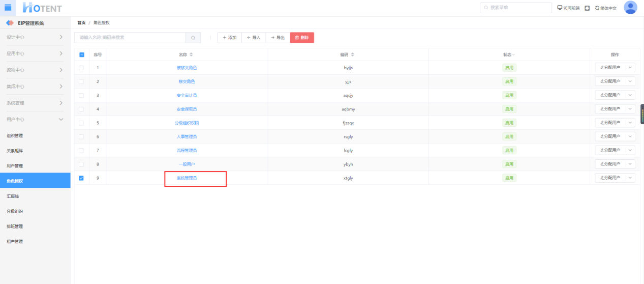644x284 pixels.
Task: Uncheck the row 9 系统管理员 checkbox
Action: tap(81, 178)
